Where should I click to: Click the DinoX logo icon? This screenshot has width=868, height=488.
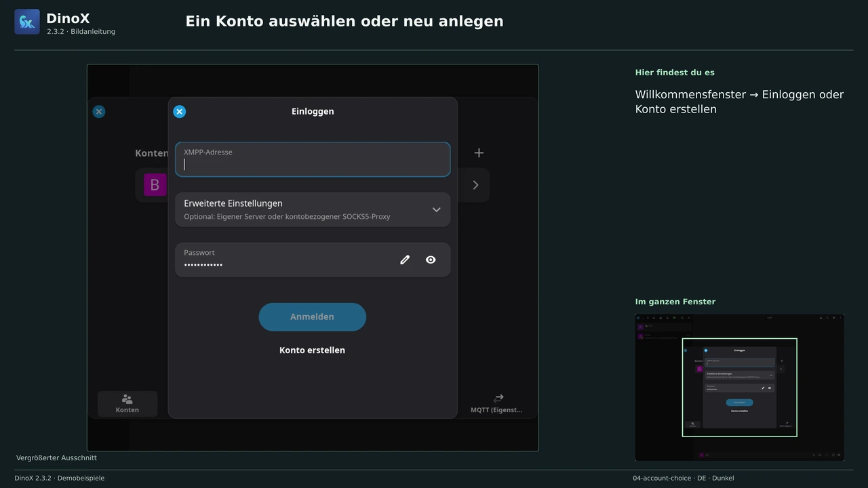click(x=27, y=22)
